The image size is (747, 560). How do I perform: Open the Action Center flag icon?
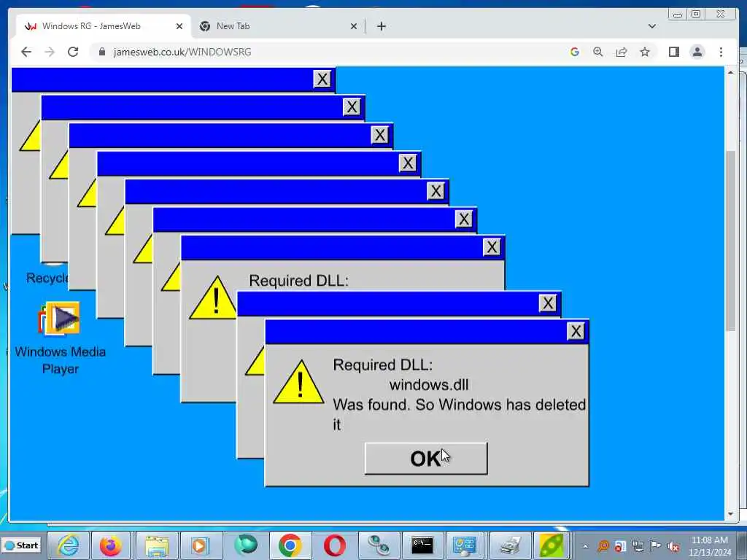(x=656, y=546)
